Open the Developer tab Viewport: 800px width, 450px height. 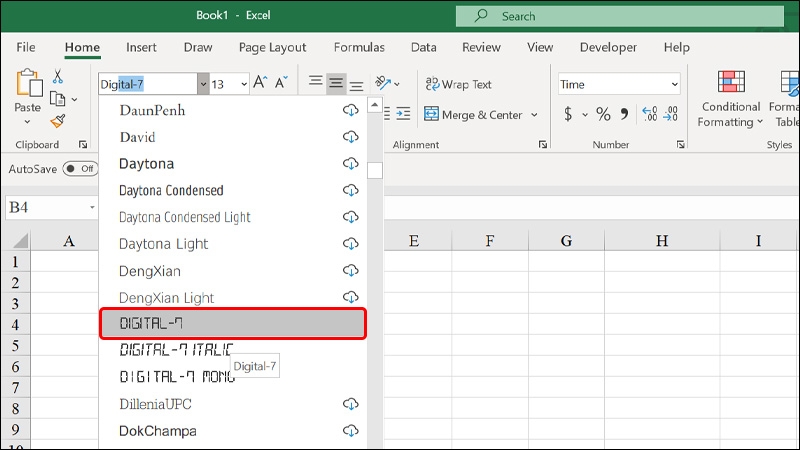click(x=608, y=47)
